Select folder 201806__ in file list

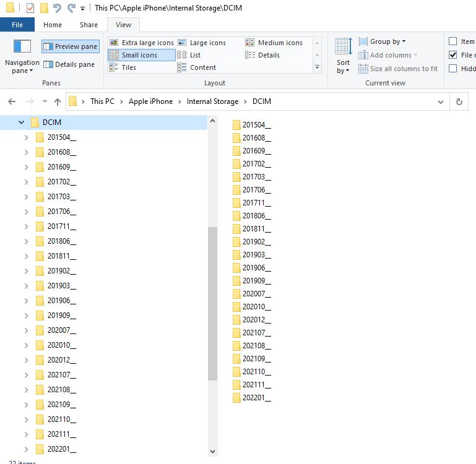coord(252,216)
